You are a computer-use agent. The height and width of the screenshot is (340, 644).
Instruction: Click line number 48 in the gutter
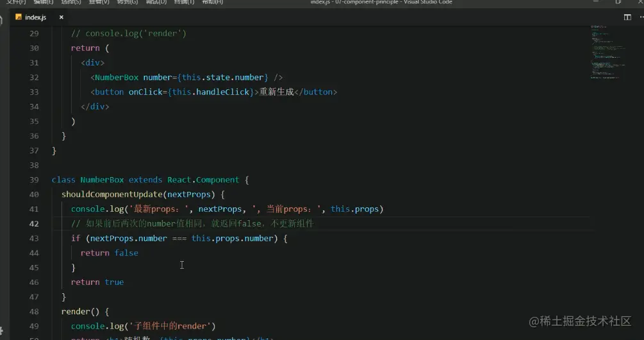[x=34, y=312]
